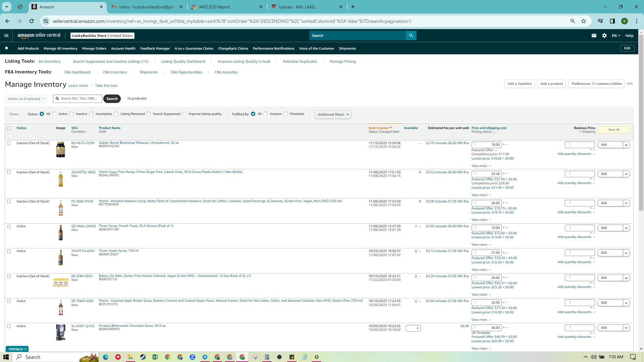644x362 pixels.
Task: Open Windows Settings gear in the taskbar
Action: point(317,357)
